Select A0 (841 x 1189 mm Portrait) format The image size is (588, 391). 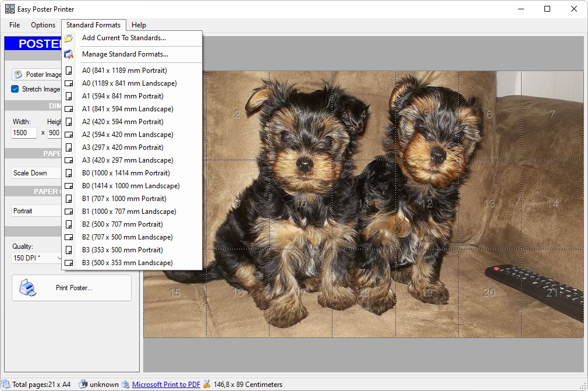pyautogui.click(x=132, y=71)
